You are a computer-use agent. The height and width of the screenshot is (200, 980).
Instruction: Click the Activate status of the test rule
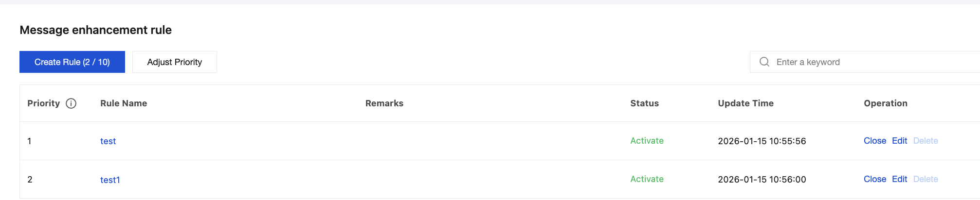pos(647,141)
